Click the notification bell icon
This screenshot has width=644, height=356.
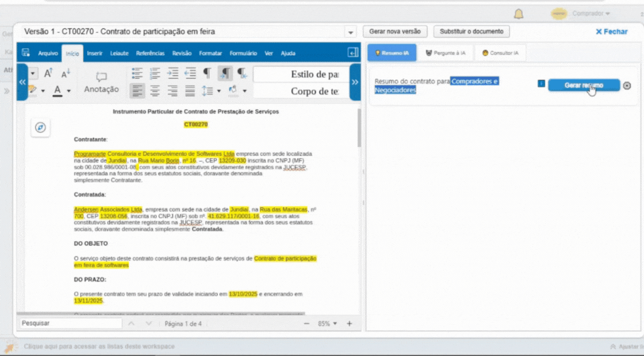(x=518, y=14)
